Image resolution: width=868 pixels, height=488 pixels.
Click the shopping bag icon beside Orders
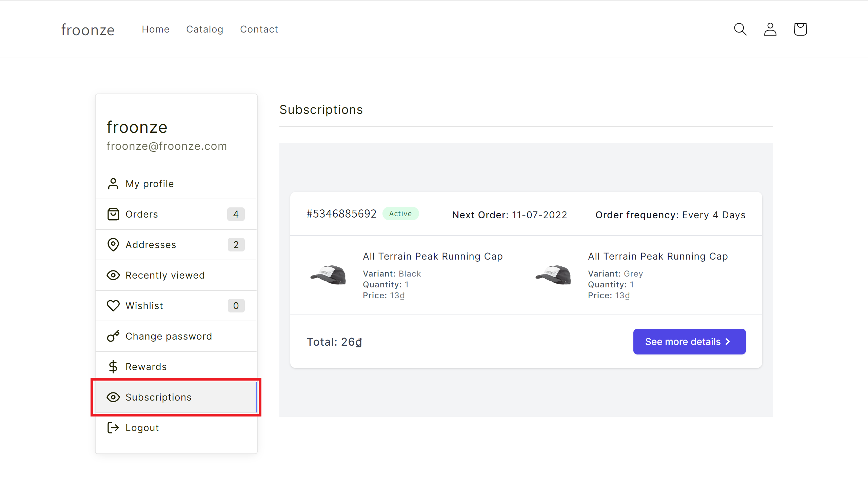pos(113,214)
